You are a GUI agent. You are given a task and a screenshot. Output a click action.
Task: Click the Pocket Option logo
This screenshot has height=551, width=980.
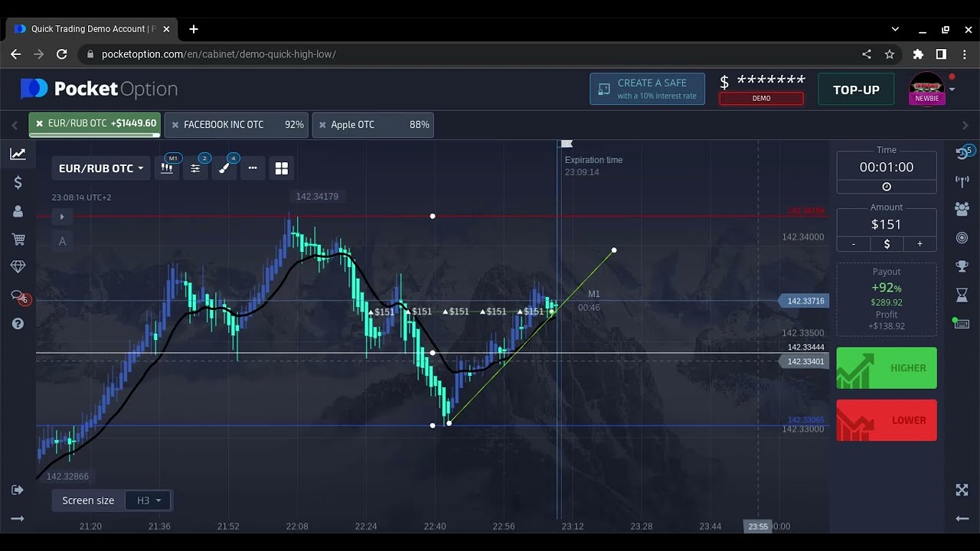coord(100,89)
